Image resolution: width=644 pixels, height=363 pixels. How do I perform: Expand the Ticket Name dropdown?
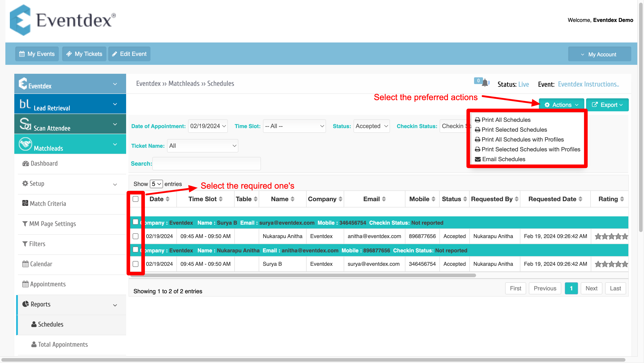coord(203,146)
